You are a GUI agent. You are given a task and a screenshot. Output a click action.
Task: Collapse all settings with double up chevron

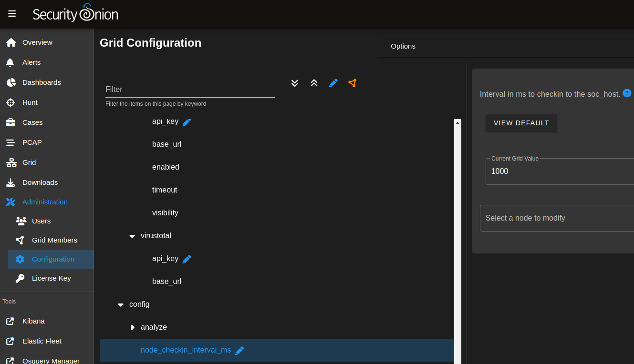click(313, 83)
